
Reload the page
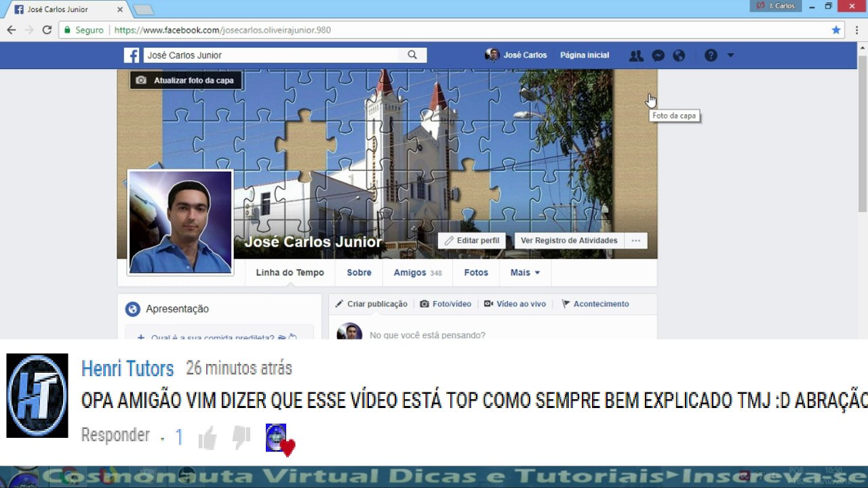click(x=47, y=30)
